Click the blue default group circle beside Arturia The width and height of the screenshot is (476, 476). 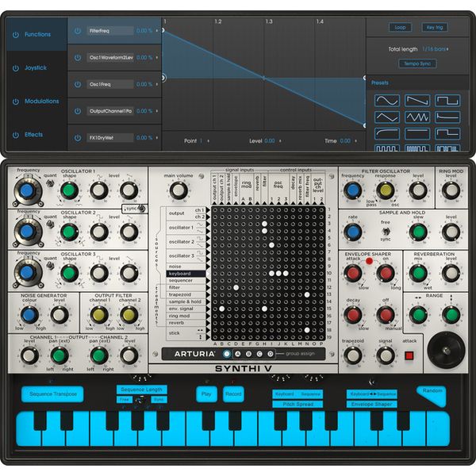pos(227,354)
